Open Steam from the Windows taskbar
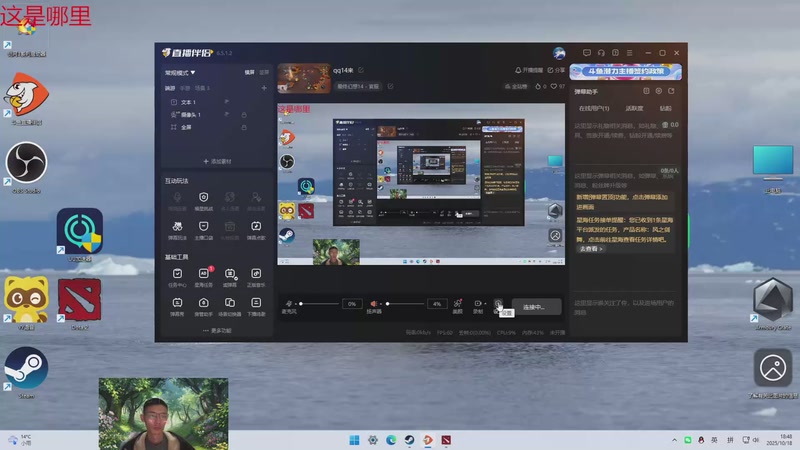 409,440
